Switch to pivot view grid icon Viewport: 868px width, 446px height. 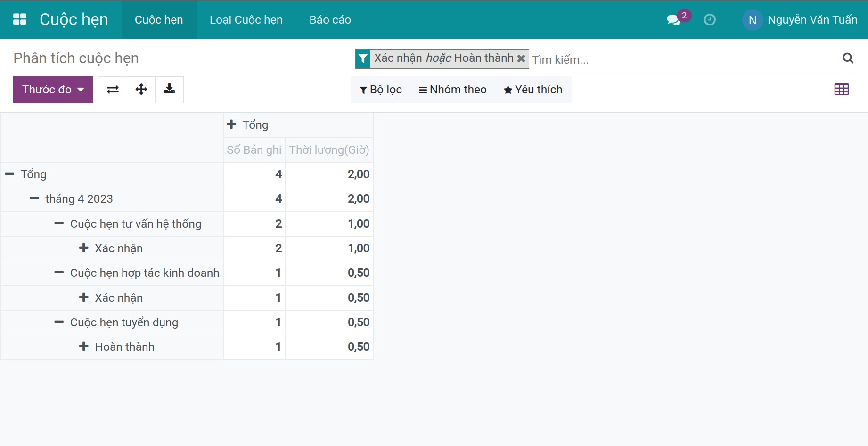841,90
